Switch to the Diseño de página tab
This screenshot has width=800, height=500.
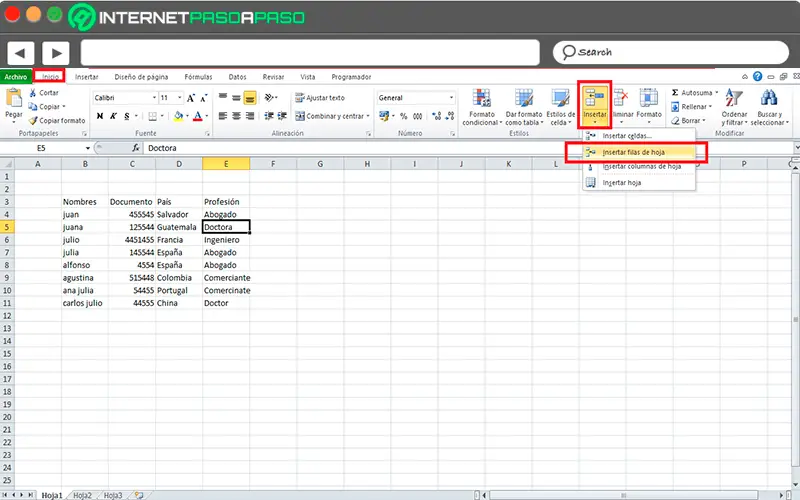click(x=141, y=77)
